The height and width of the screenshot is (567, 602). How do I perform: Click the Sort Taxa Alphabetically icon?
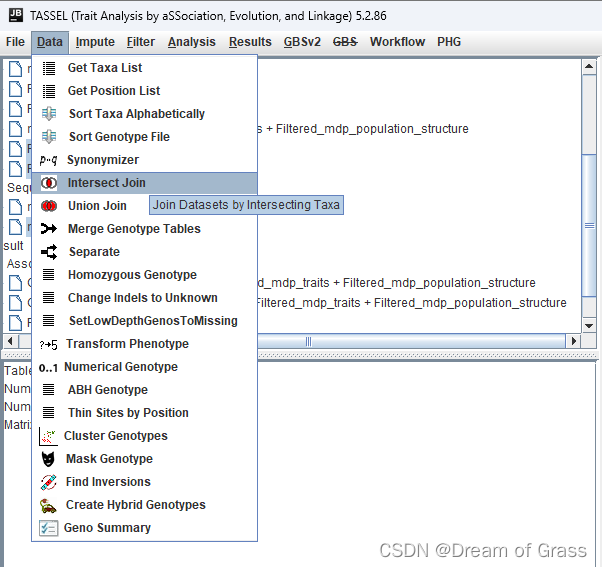click(49, 114)
